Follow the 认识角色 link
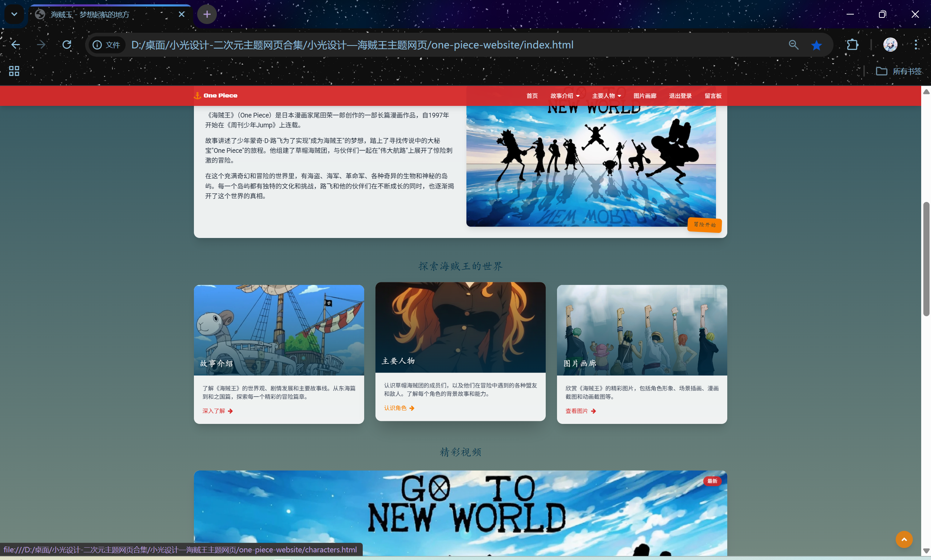The height and width of the screenshot is (560, 931). point(399,408)
